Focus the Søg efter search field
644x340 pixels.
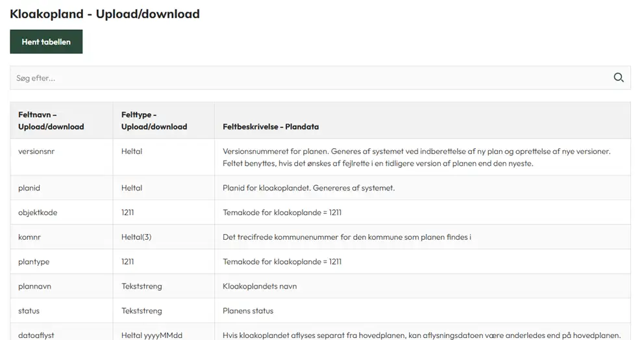click(312, 78)
